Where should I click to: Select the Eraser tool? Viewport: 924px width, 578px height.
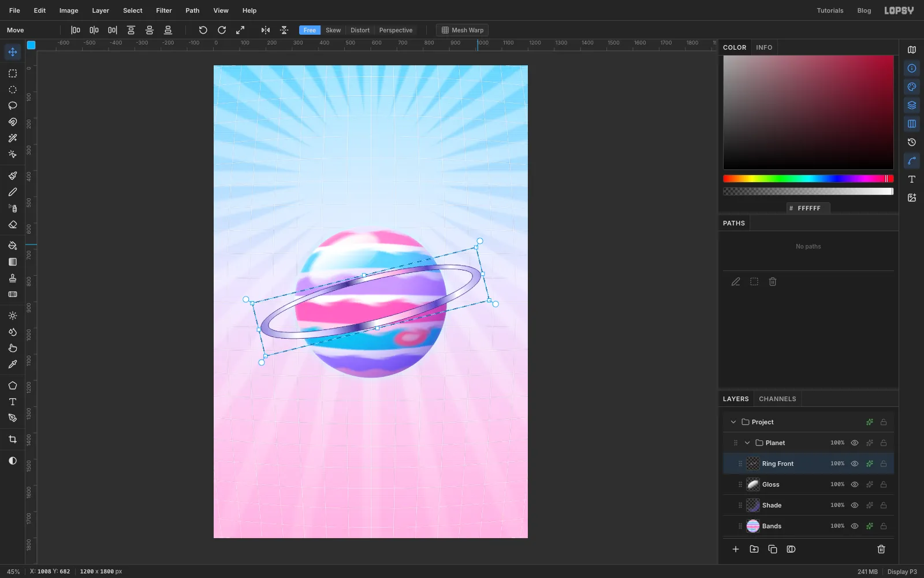coord(13,224)
